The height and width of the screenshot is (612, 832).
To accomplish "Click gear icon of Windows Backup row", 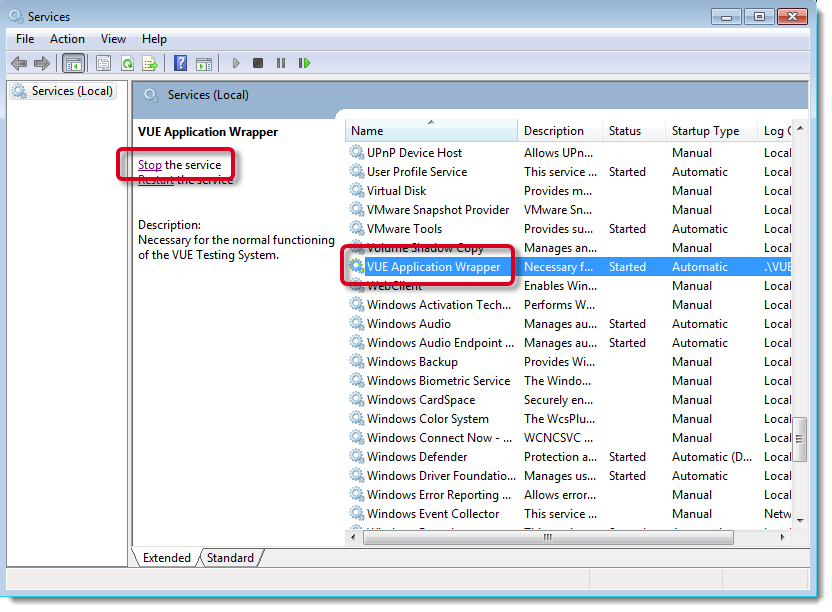I will click(357, 361).
